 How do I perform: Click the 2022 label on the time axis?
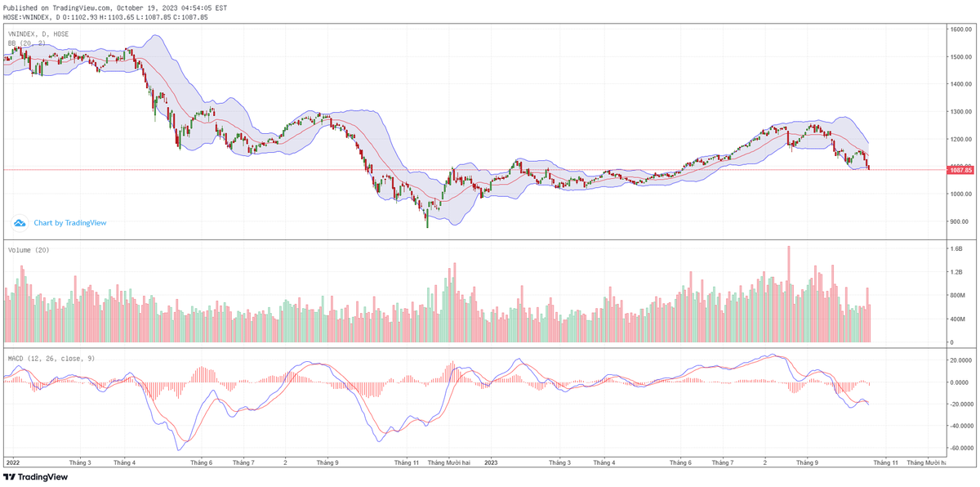click(12, 462)
